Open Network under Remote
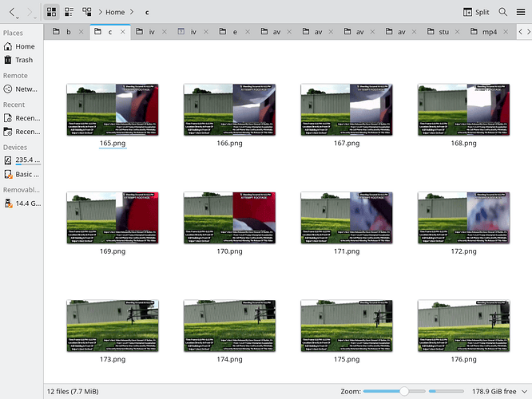The height and width of the screenshot is (399, 532). pos(22,89)
